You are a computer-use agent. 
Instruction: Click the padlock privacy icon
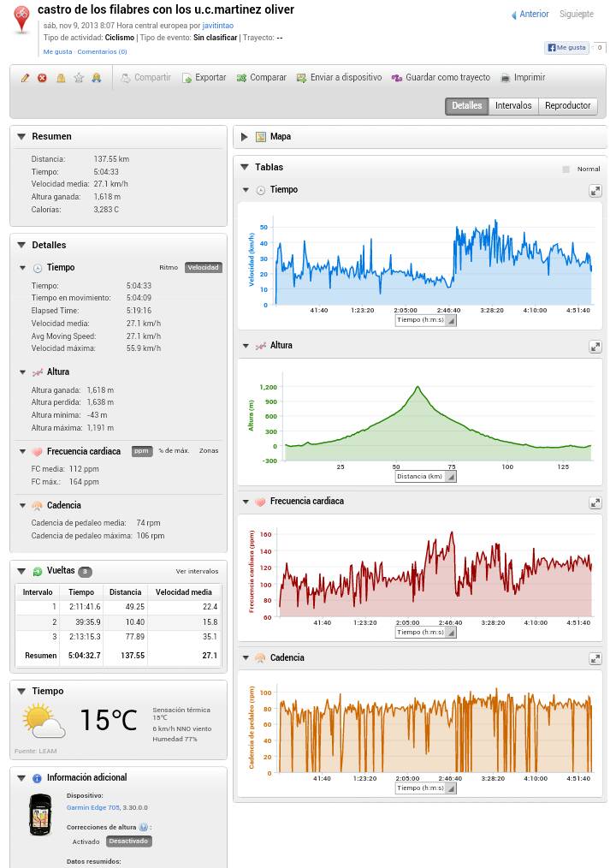pos(61,78)
